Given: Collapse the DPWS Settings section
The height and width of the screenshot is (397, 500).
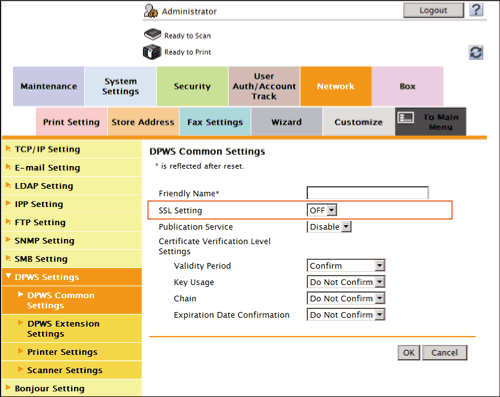Looking at the screenshot, I should point(72,277).
